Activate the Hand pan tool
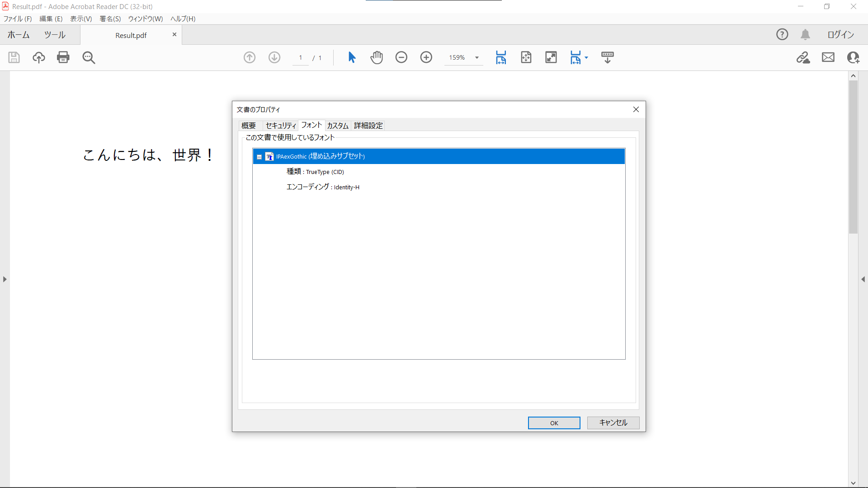 [377, 57]
